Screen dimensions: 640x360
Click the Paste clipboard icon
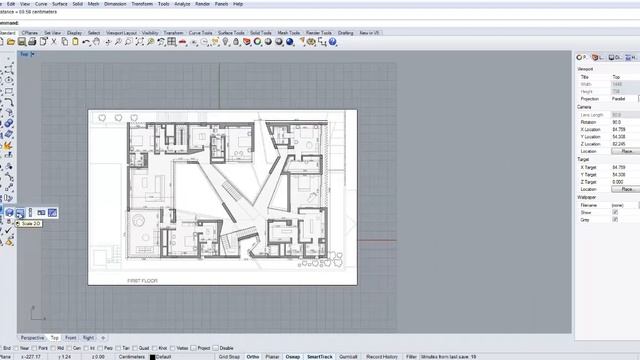click(75, 42)
